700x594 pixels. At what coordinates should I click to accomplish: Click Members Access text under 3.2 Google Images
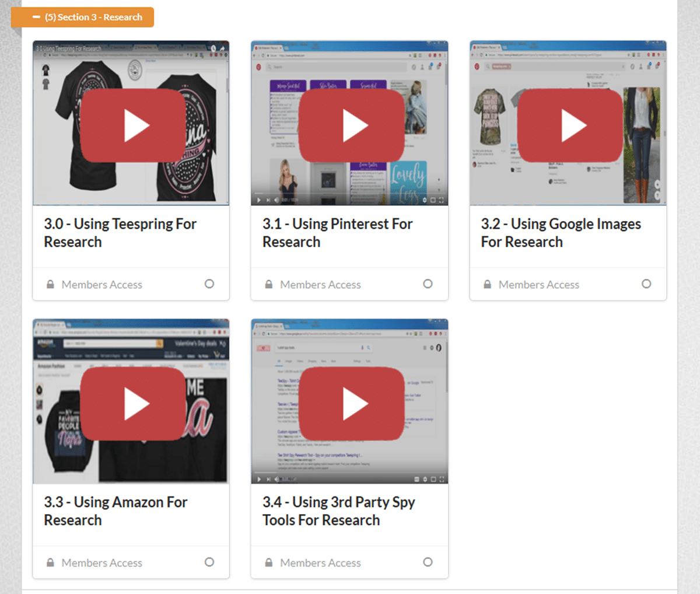(539, 285)
